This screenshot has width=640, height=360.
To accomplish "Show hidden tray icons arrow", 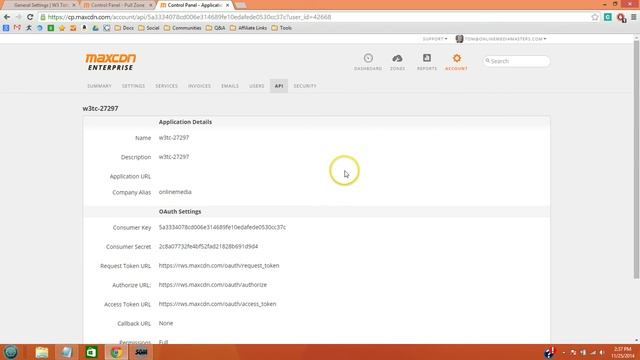I will coord(564,352).
